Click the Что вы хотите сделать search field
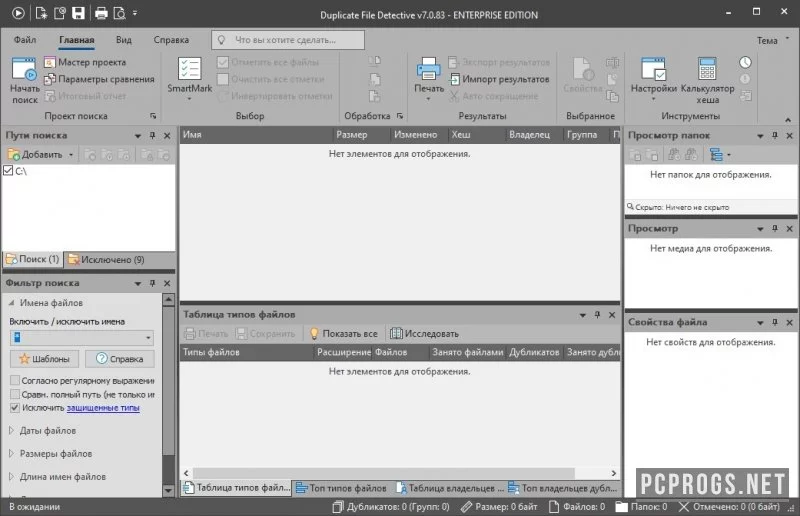Viewport: 800px width, 516px height. click(288, 40)
